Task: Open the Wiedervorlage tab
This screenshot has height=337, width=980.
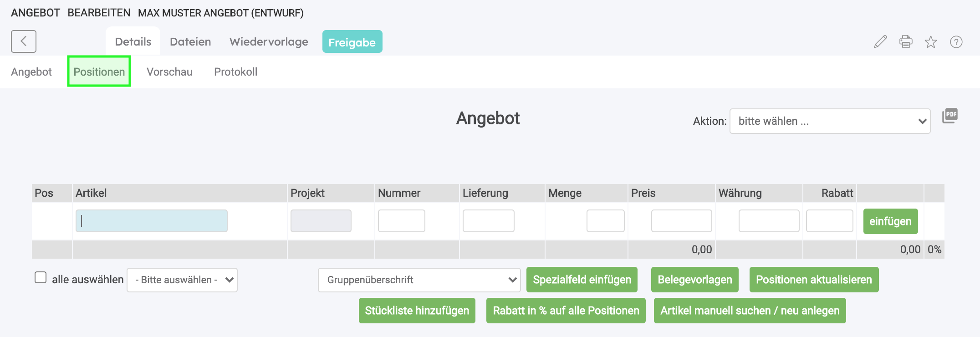Action: pyautogui.click(x=269, y=42)
